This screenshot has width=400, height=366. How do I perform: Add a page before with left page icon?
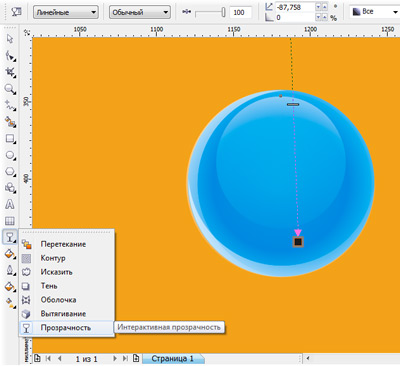37,359
